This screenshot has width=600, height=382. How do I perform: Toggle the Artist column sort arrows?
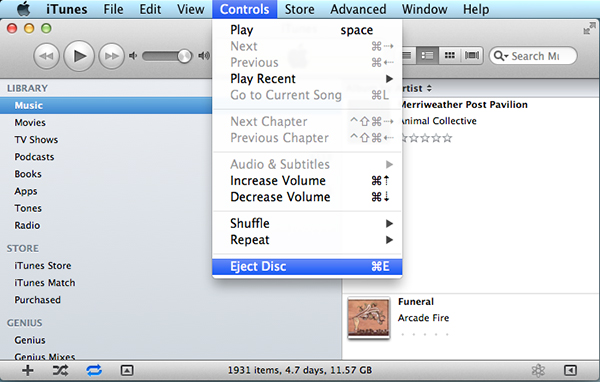pos(429,88)
